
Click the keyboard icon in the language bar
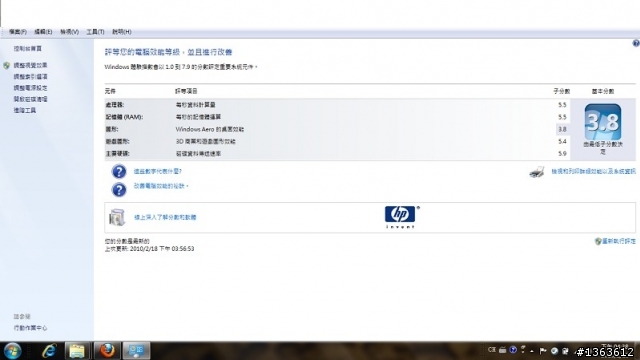[x=502, y=350]
